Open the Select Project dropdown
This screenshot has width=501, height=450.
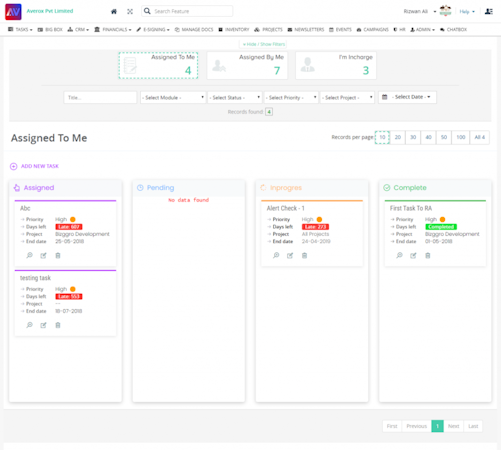tap(347, 97)
